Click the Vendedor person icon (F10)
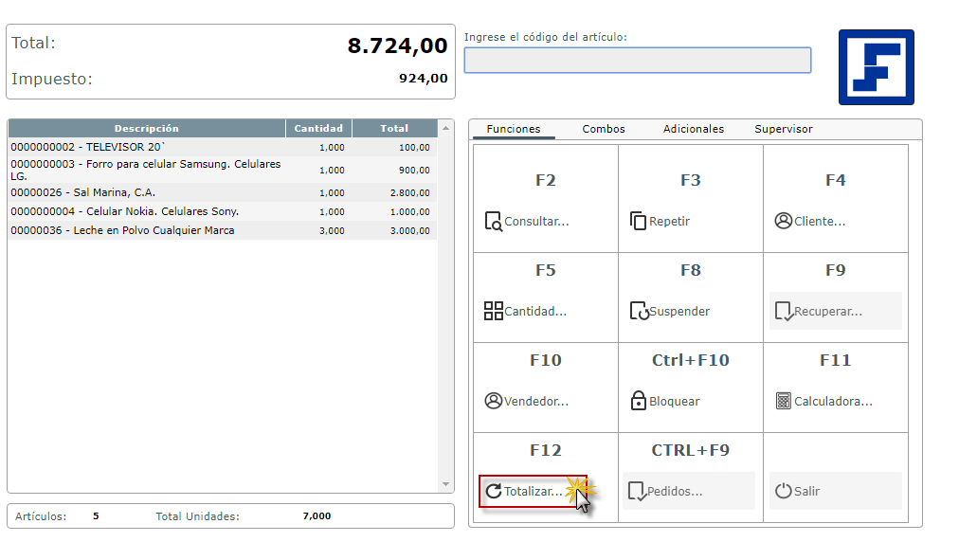 click(x=493, y=401)
